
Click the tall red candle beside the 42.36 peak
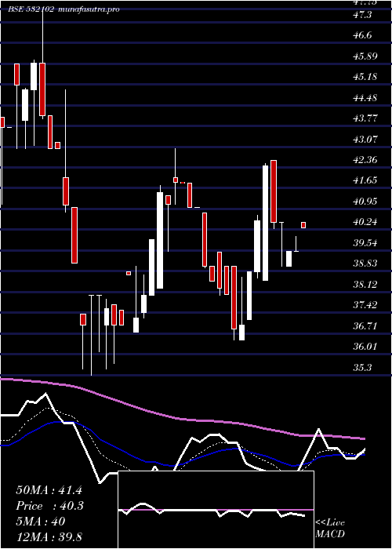[274, 191]
